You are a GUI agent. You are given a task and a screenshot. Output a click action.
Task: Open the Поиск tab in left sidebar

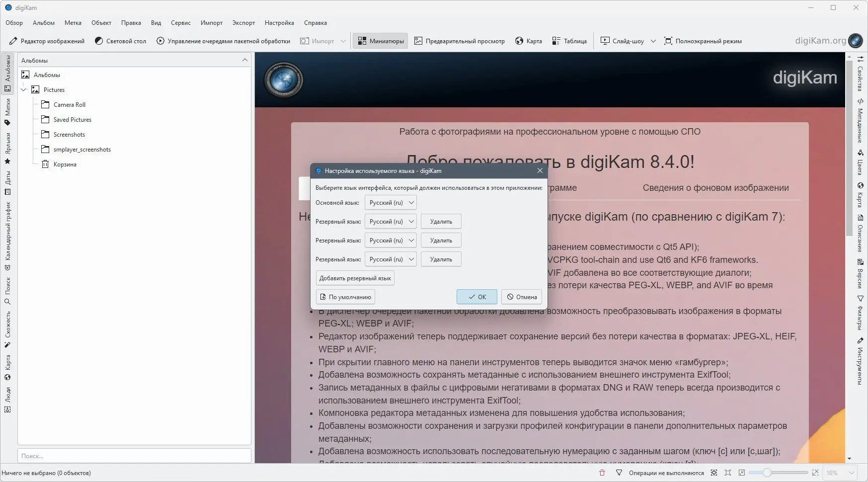click(x=7, y=291)
